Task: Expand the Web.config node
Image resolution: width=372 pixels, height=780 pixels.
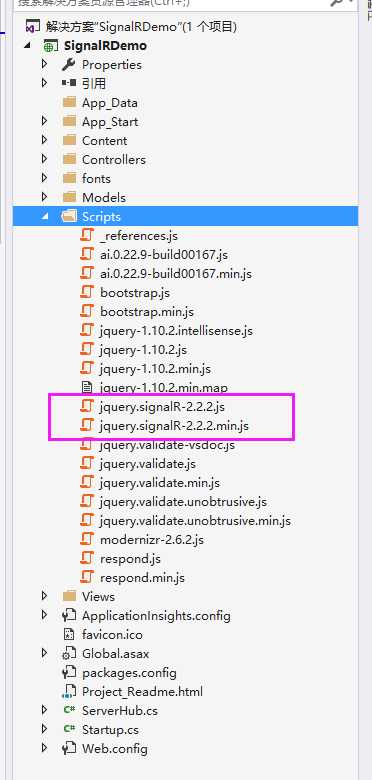Action: [45, 748]
